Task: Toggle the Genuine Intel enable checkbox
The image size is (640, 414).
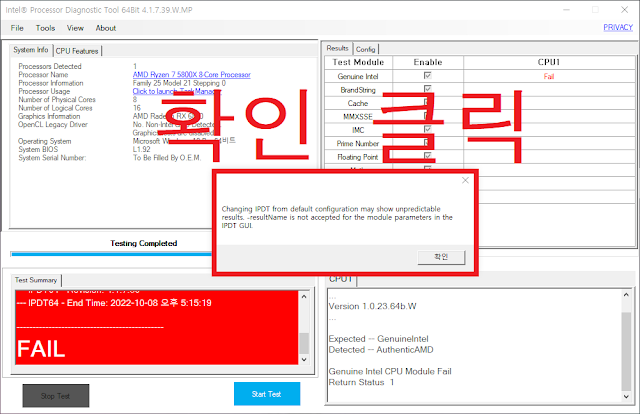Action: tap(427, 76)
